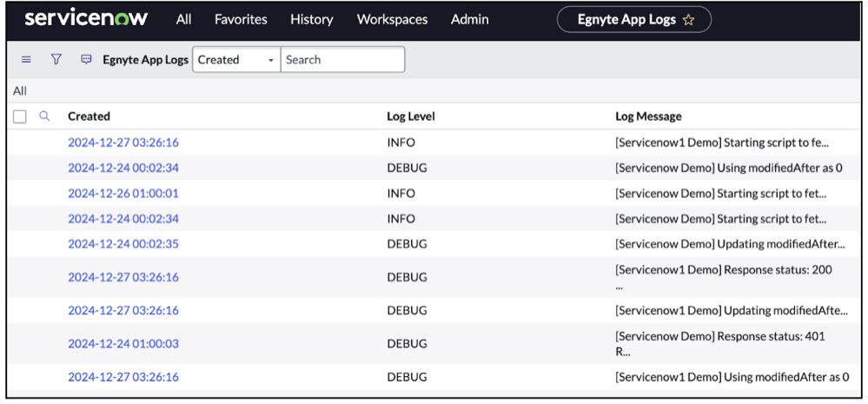Open 03:26:16 record for Response status 200
Viewport: 868px width, 404px height.
123,277
